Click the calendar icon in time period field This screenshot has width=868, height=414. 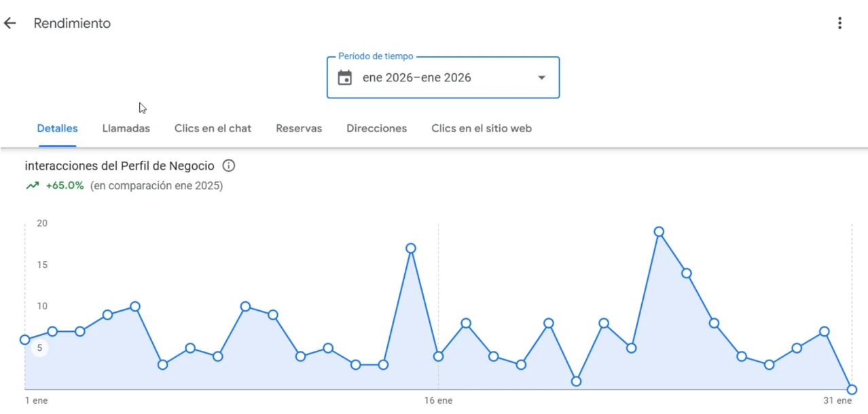coord(345,77)
